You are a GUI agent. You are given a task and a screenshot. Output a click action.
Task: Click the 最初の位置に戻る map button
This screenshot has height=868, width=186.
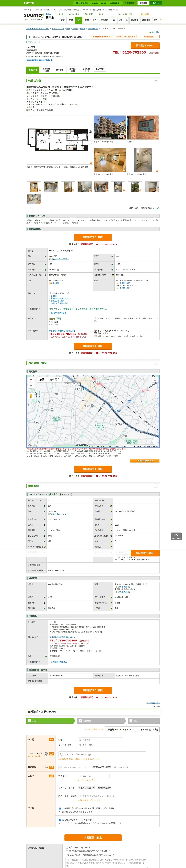click(x=73, y=384)
